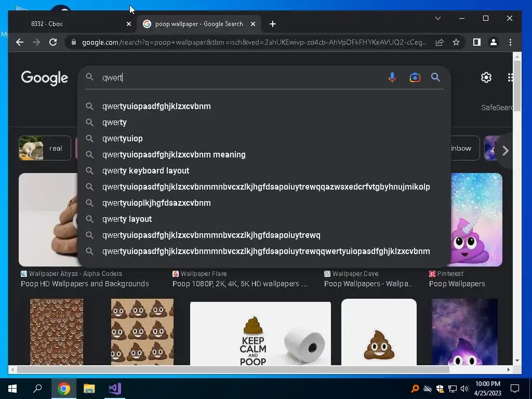Screen dimensions: 532x399
Task: Open search by image camera icon
Action: (x=415, y=78)
